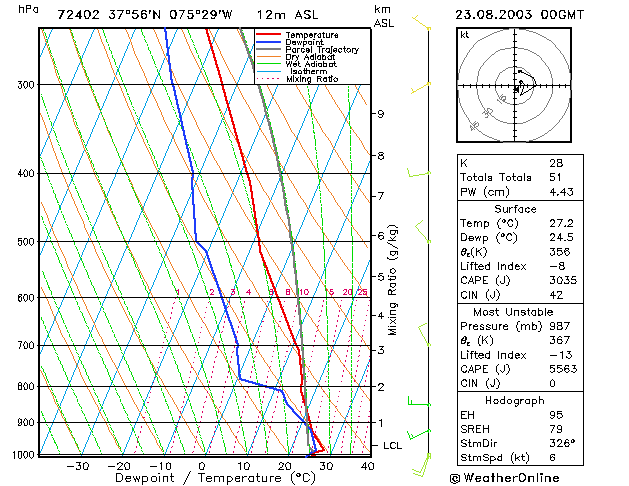Click the Surface CAPE value 3035
Viewport: 629px width, 486px height.
563,280
